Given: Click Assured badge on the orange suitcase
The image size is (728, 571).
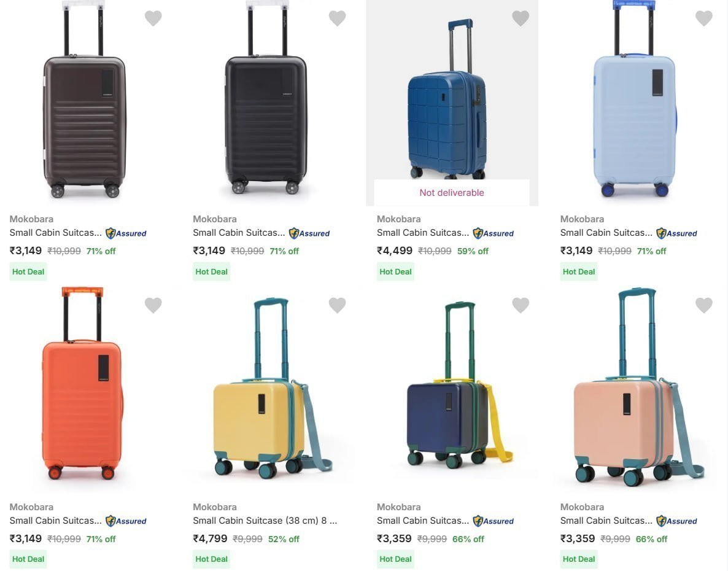Looking at the screenshot, I should (126, 521).
